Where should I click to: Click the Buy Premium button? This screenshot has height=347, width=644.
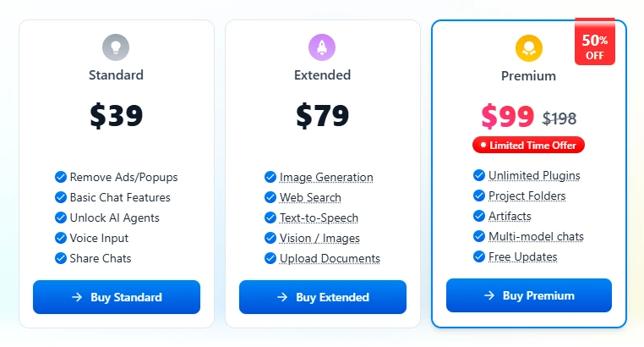(x=529, y=295)
